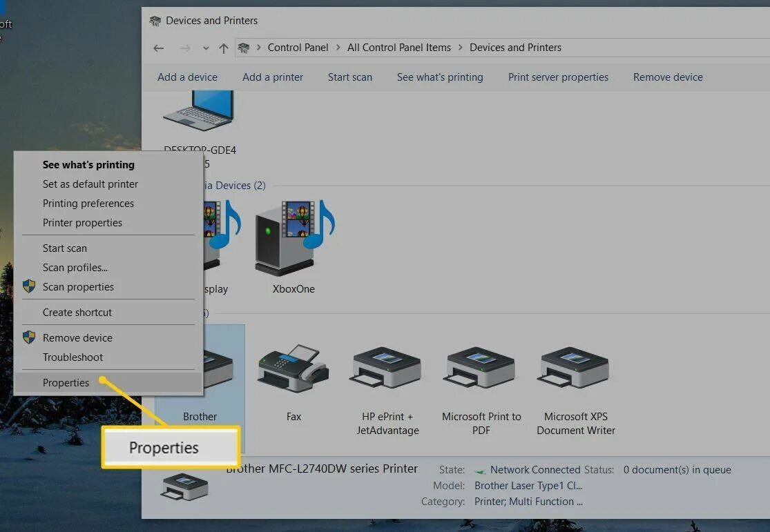This screenshot has height=532, width=770.
Task: Click Add a printer toolbar button
Action: (273, 77)
